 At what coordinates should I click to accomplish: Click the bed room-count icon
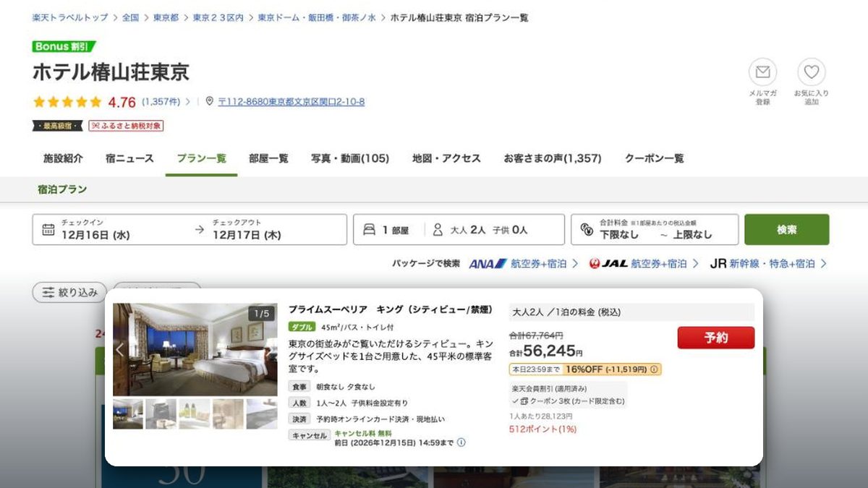[x=369, y=230]
